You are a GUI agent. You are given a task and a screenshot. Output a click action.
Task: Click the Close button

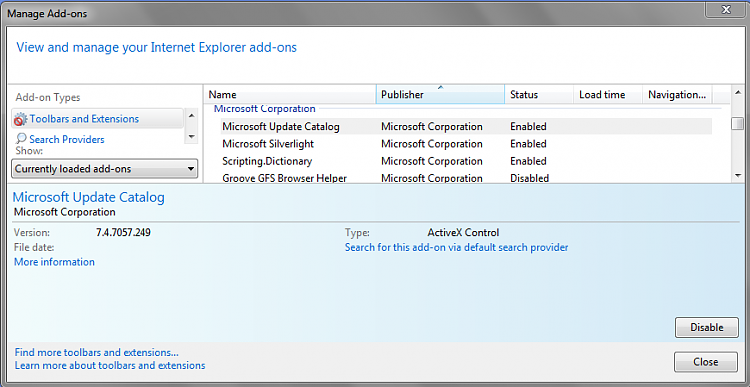point(706,362)
